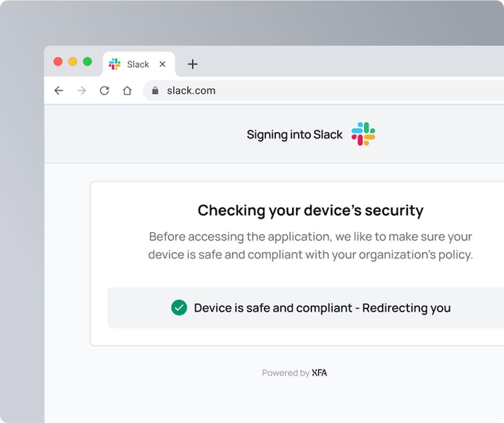The image size is (504, 423).
Task: Click the browser forward arrow
Action: [x=82, y=90]
